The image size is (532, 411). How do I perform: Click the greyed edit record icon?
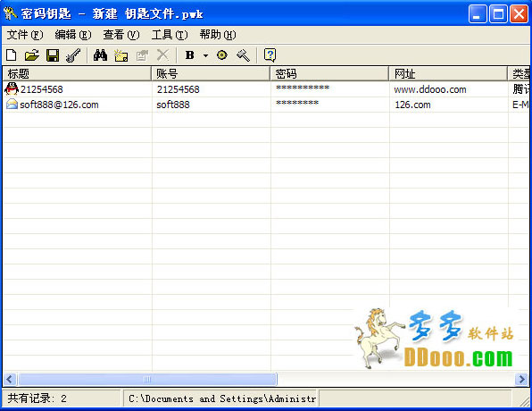(142, 55)
